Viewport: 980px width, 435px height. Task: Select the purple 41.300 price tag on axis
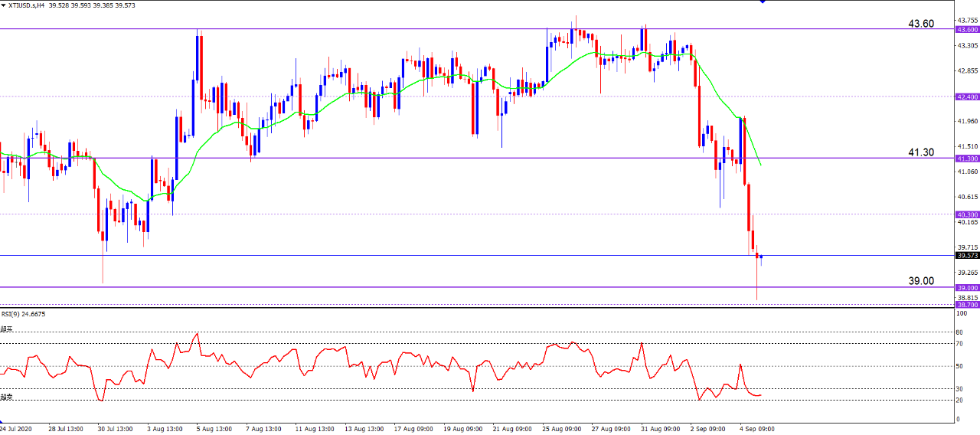tap(967, 159)
